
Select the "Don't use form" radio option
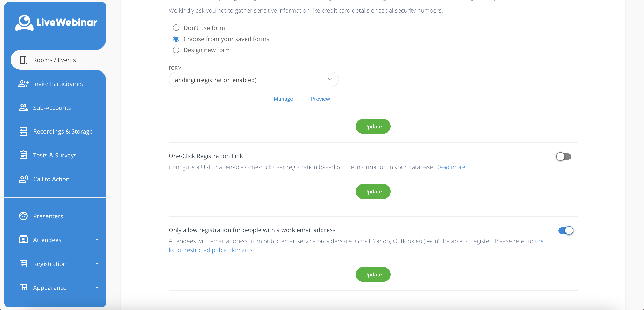[x=176, y=28]
